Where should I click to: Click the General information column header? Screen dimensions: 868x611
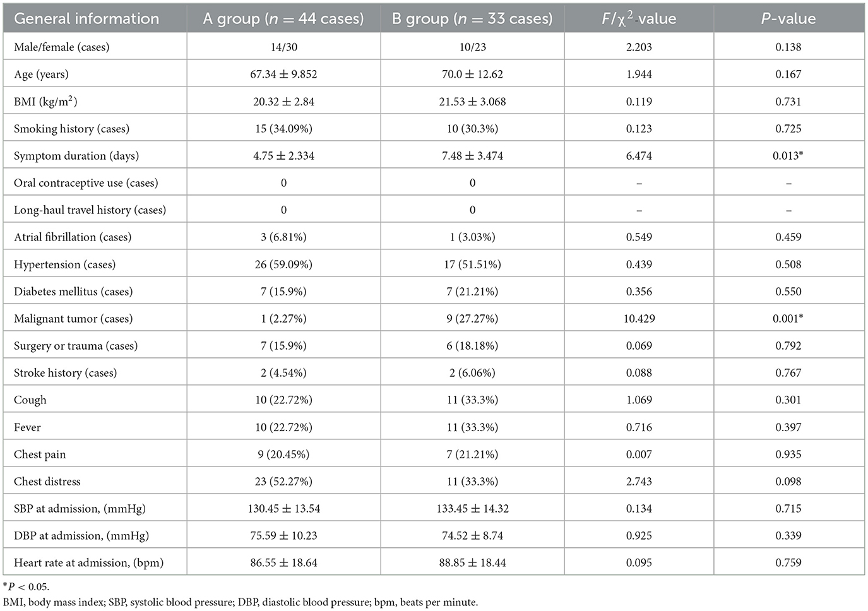[x=86, y=19]
